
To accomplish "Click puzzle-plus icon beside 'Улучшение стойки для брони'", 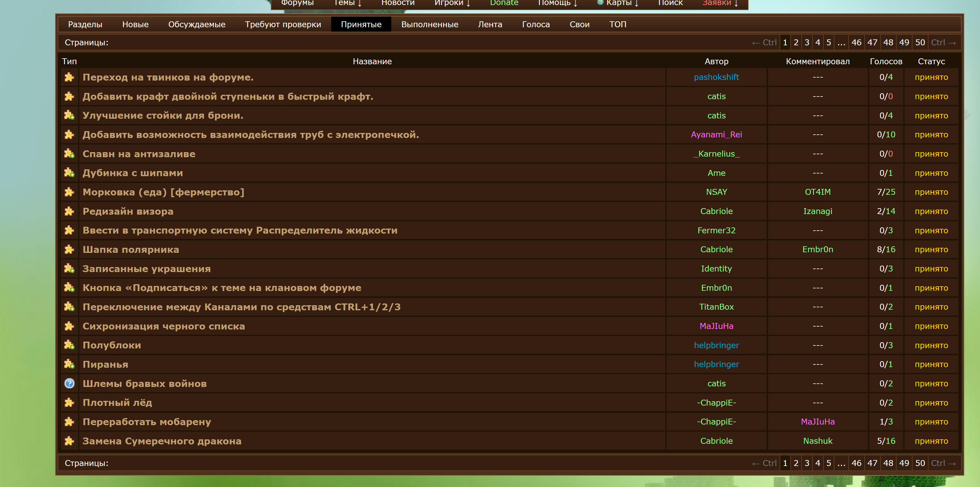I will (69, 115).
